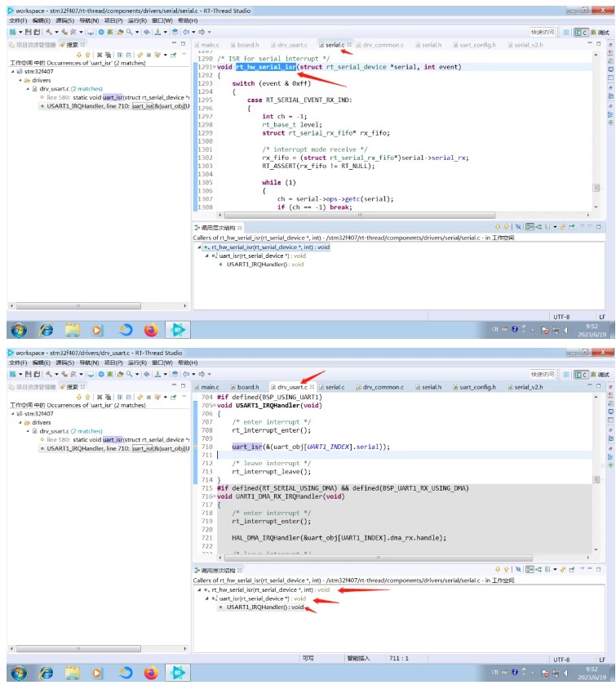Click Forward navigation arrow in serial.c-titled window toolbar

click(x=202, y=32)
